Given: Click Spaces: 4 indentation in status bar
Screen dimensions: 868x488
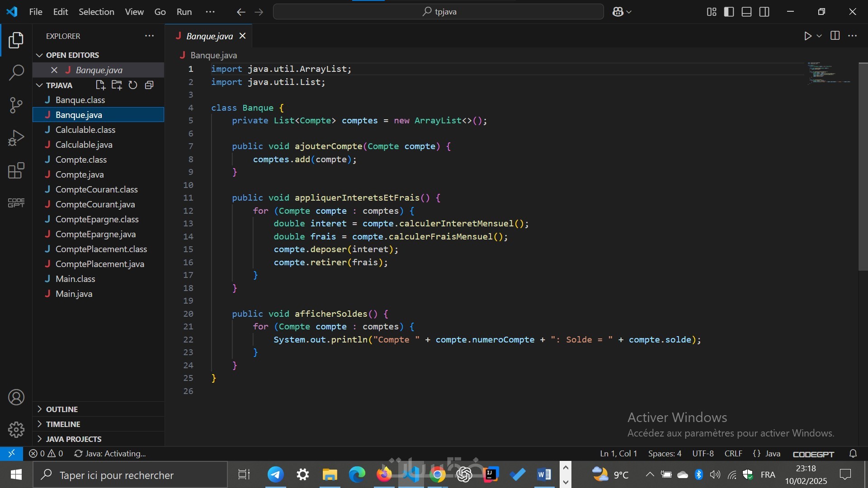Looking at the screenshot, I should click(x=665, y=454).
